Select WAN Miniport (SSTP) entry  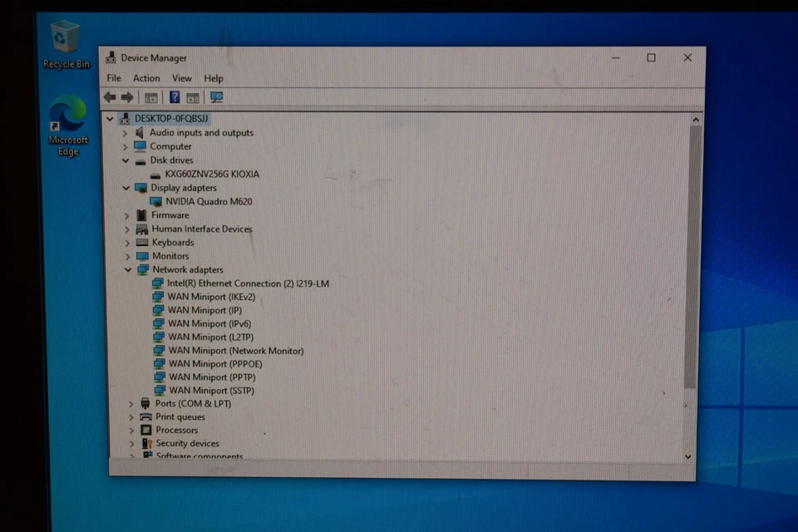point(211,391)
